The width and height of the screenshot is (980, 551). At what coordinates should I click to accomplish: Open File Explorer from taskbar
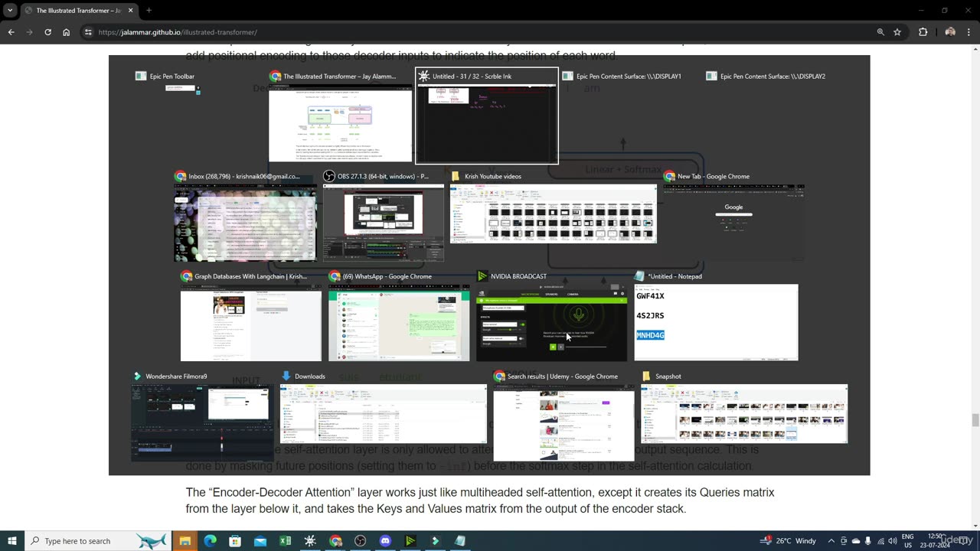(185, 541)
